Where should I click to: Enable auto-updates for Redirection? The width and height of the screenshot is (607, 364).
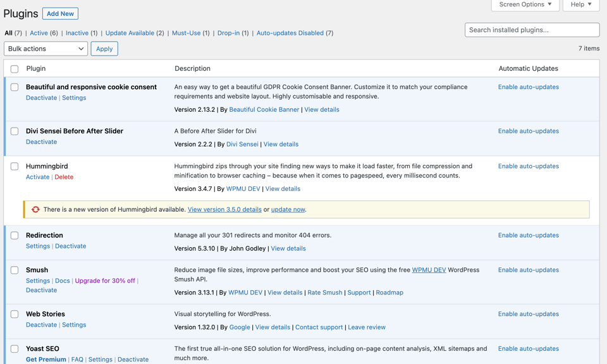529,235
